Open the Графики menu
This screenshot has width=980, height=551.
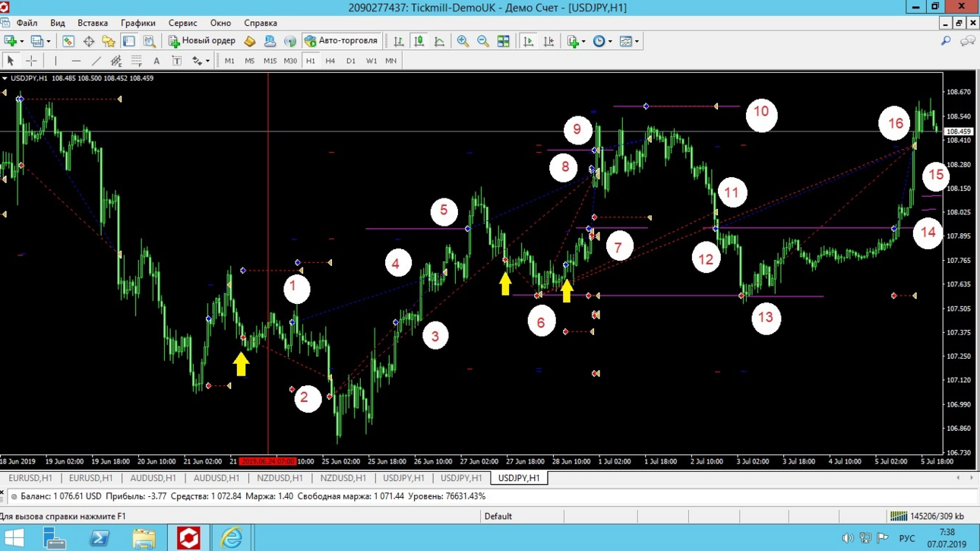click(138, 23)
